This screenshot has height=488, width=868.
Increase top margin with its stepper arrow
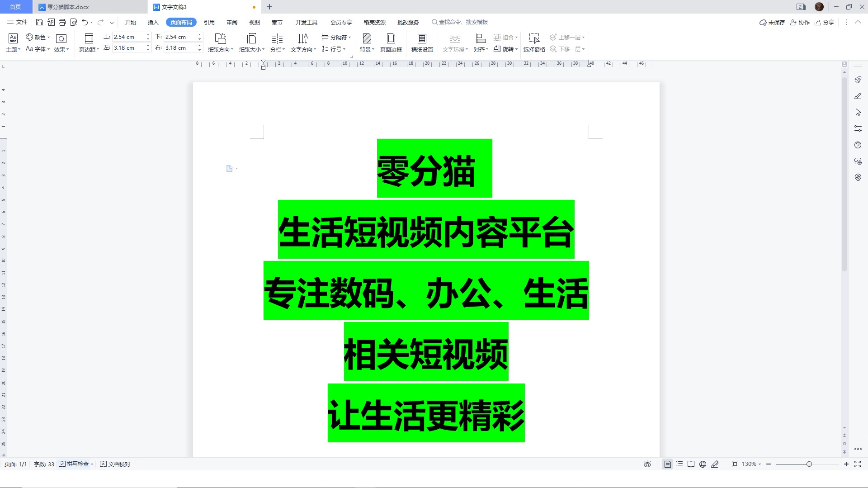(148, 34)
